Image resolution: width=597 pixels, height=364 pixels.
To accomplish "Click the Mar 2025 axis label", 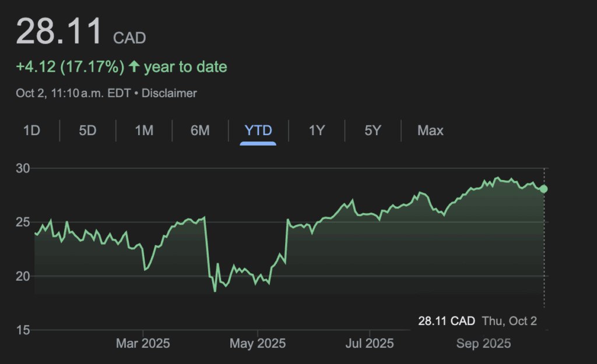I will coord(143,344).
